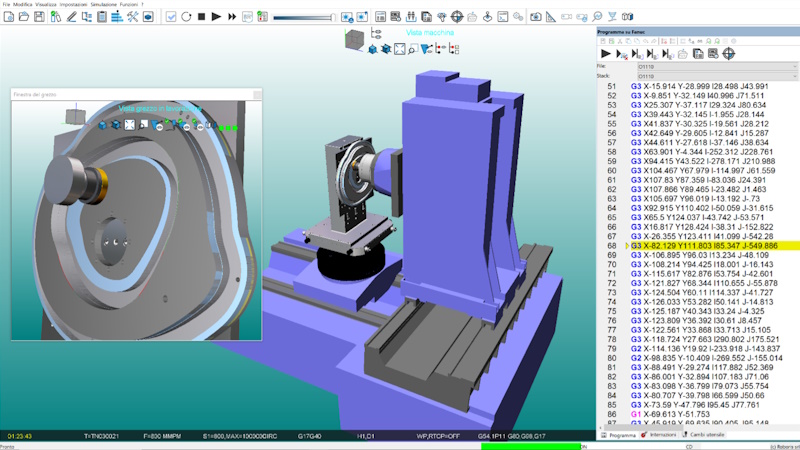The image size is (800, 450).
Task: Toggle the checkmark icon in toolbar
Action: pyautogui.click(x=170, y=17)
